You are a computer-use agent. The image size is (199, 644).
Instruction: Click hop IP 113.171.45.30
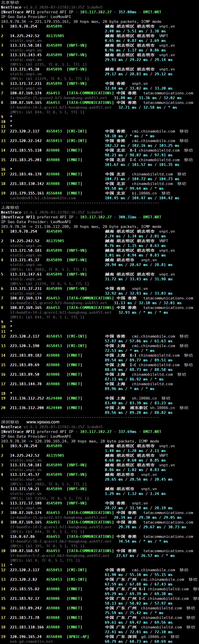coord(25,69)
